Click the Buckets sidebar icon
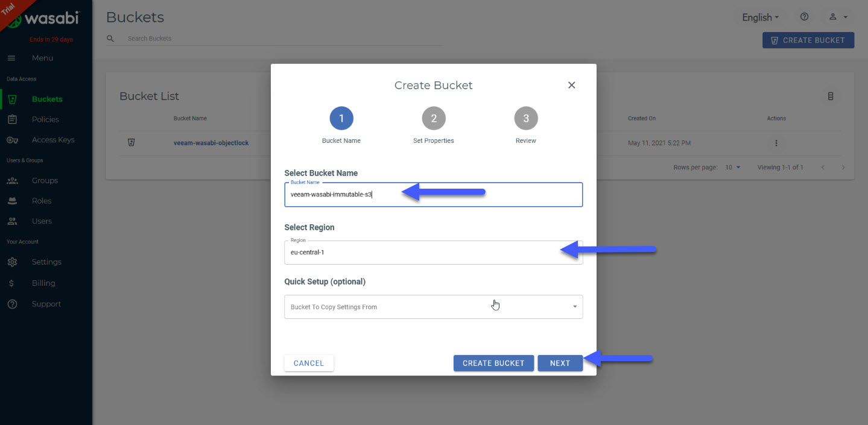The image size is (868, 425). coord(12,99)
